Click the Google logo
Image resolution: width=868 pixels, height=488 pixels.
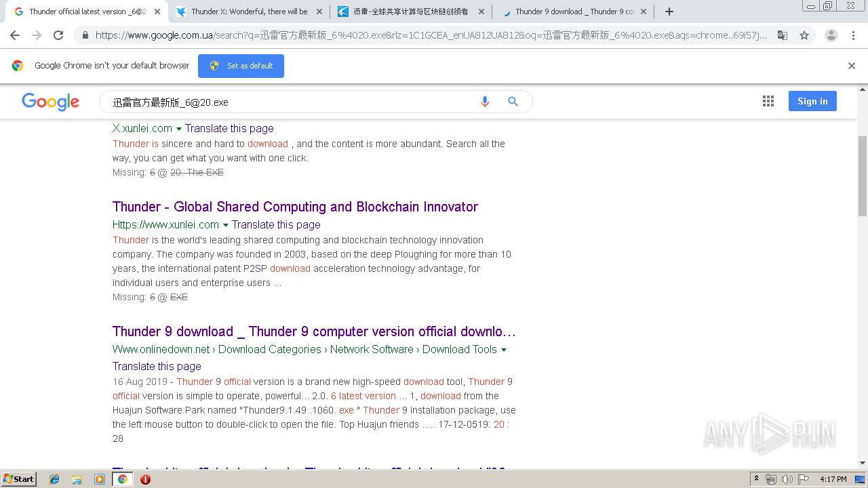pyautogui.click(x=51, y=102)
